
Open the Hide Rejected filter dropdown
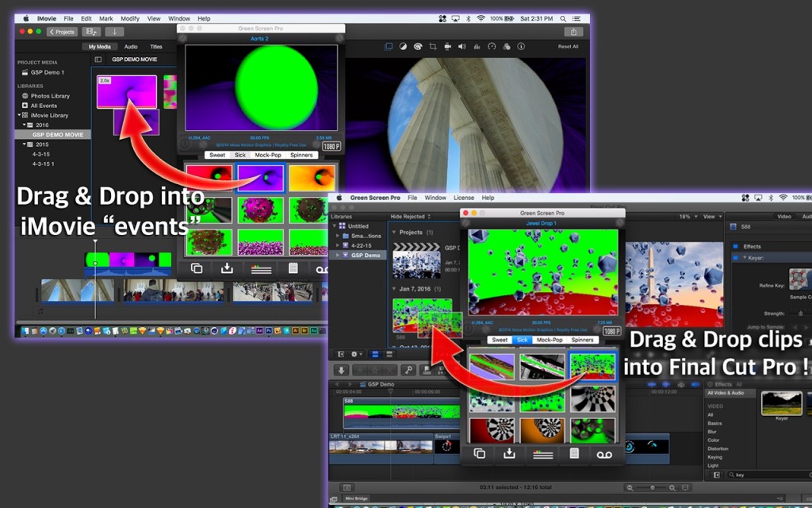pos(408,217)
